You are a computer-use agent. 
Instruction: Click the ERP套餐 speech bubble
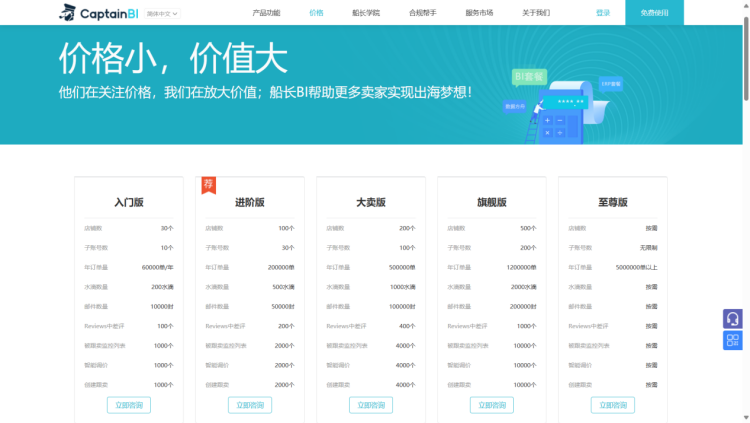[610, 84]
